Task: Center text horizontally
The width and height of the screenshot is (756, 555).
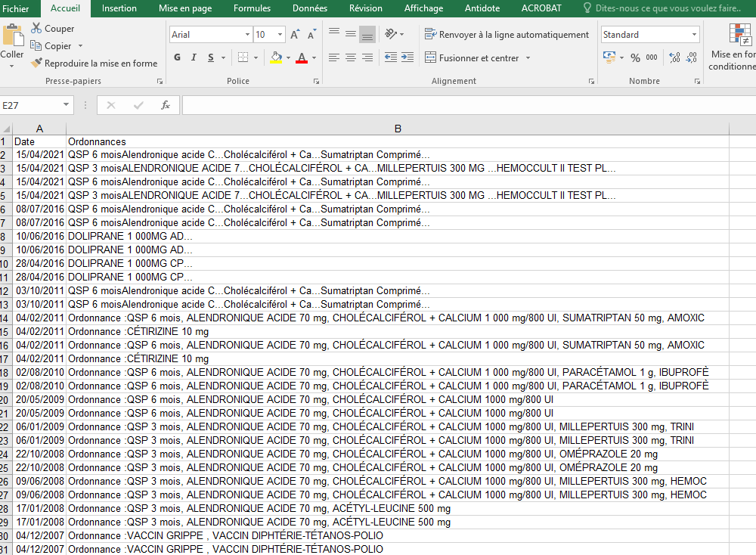Action: 351,57
